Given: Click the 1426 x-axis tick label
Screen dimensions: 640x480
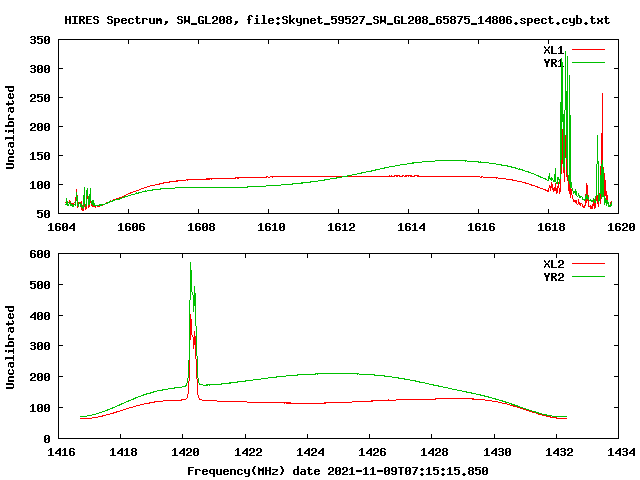Looking at the screenshot, I should (x=372, y=452).
